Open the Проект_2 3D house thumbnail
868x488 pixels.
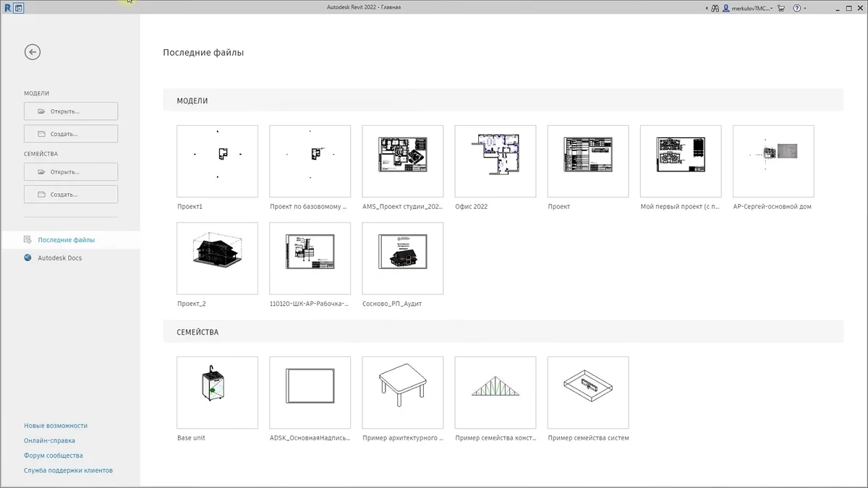pos(217,258)
